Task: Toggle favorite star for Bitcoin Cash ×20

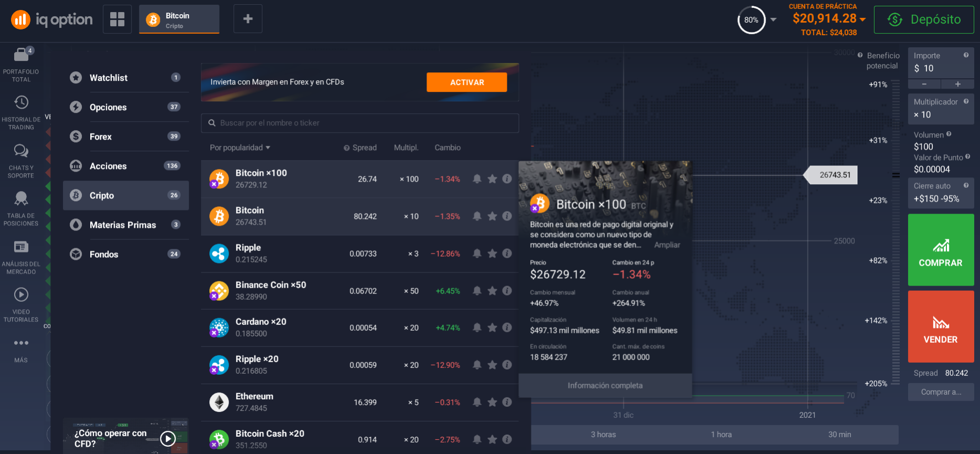Action: pos(492,439)
